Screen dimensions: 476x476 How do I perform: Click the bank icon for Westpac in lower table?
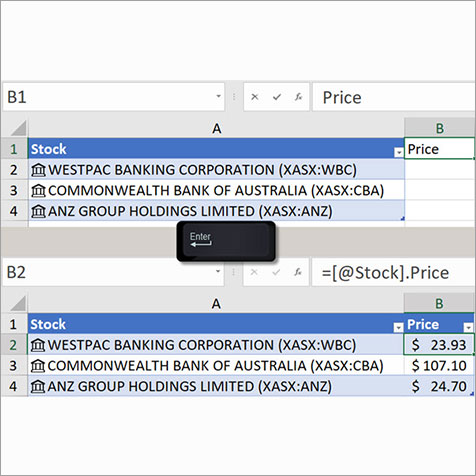[38, 345]
